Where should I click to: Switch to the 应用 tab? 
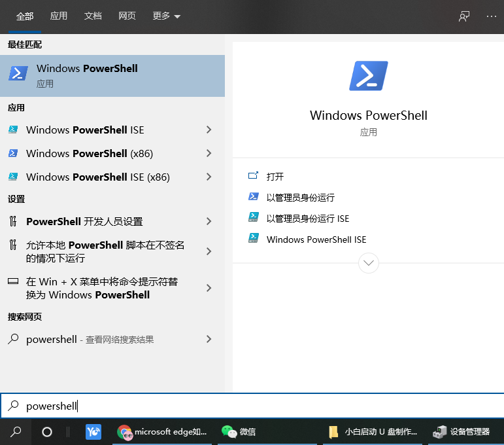[x=59, y=16]
